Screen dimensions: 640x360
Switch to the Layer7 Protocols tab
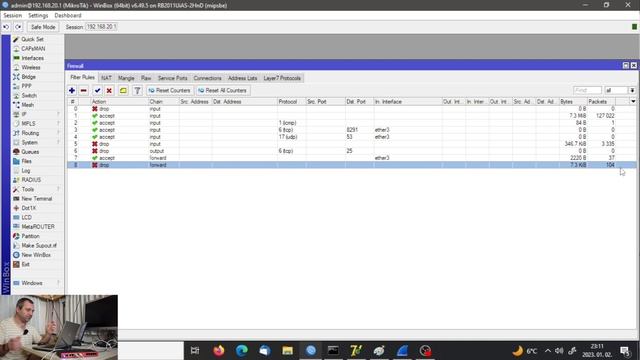point(282,78)
